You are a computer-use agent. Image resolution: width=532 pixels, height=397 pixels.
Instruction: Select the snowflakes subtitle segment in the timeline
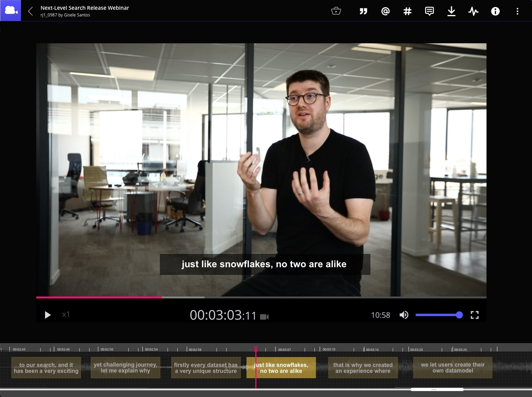281,368
